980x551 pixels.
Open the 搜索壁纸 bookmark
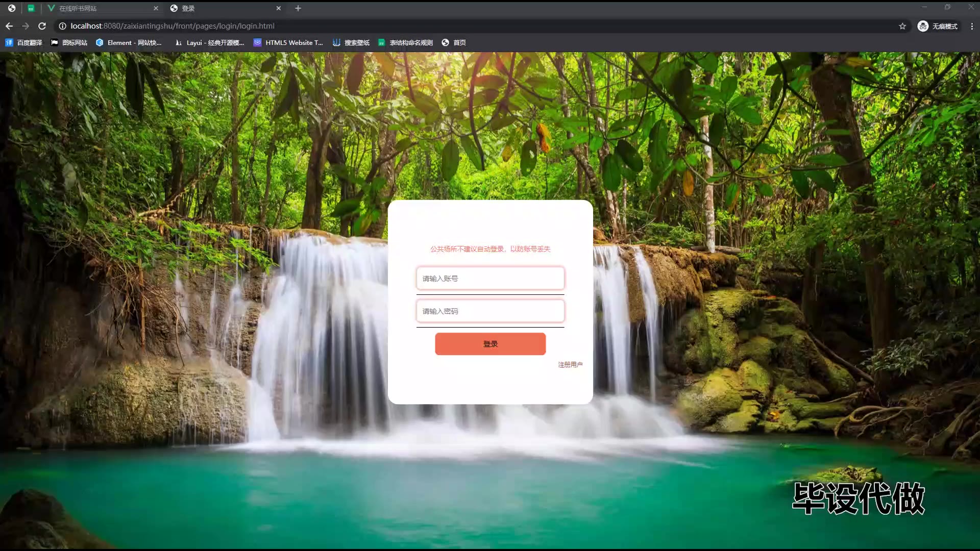351,42
